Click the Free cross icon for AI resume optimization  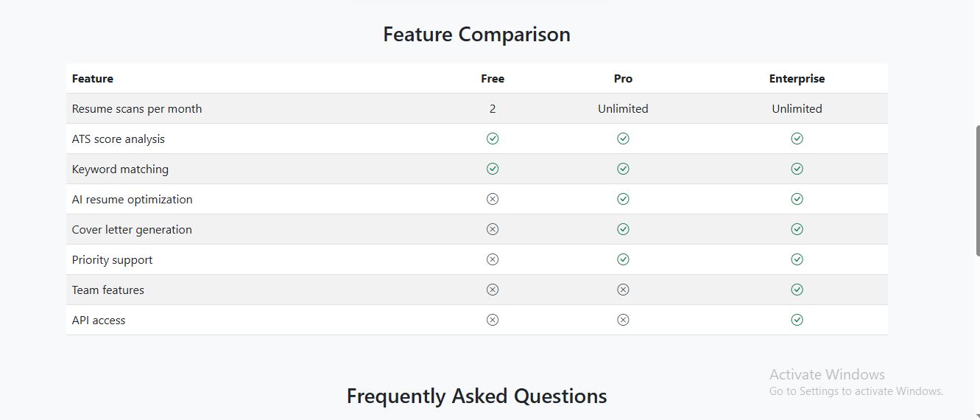(x=493, y=199)
